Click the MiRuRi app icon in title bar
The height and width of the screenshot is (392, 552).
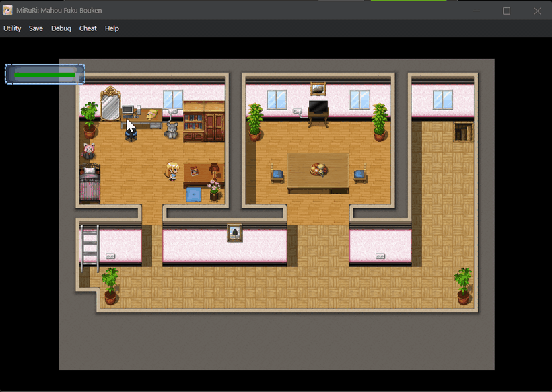click(7, 11)
